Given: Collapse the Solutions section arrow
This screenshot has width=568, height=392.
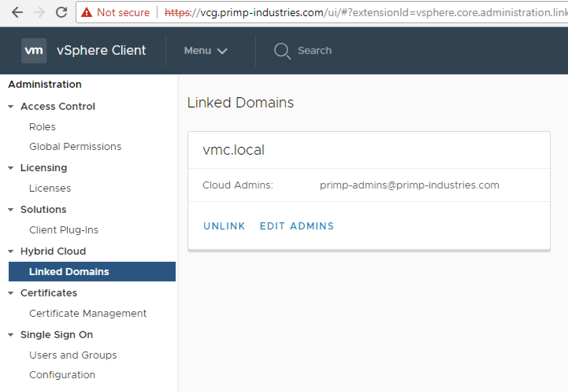Looking at the screenshot, I should [x=11, y=210].
